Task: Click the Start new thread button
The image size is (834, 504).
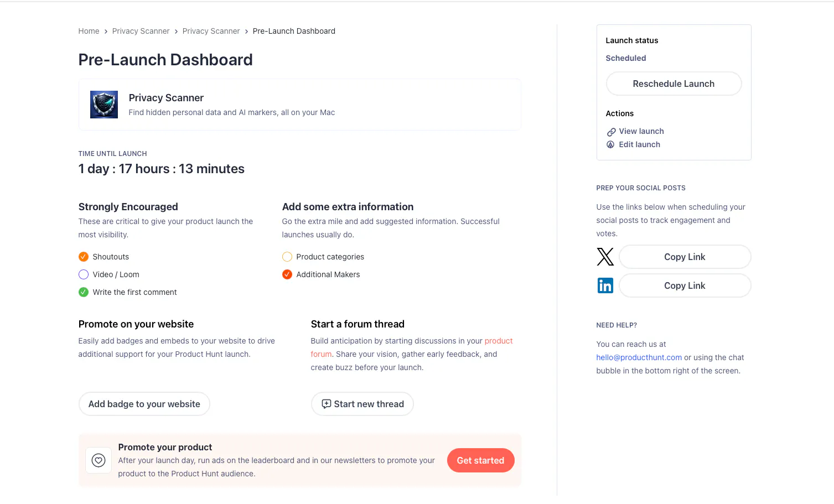Action: tap(362, 404)
